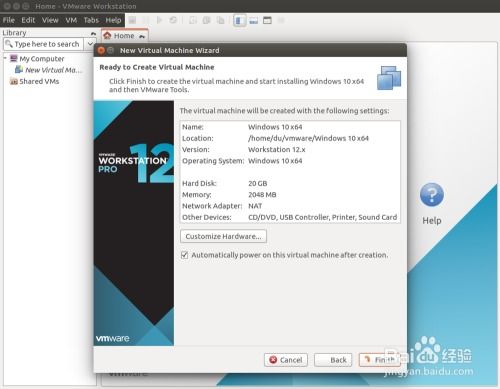The height and width of the screenshot is (389, 500).
Task: Click the Type here to search field
Action: tap(43, 44)
